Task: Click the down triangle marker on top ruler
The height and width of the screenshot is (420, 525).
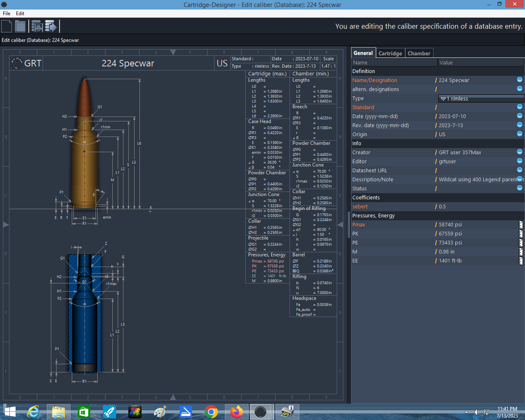Action: [173, 52]
